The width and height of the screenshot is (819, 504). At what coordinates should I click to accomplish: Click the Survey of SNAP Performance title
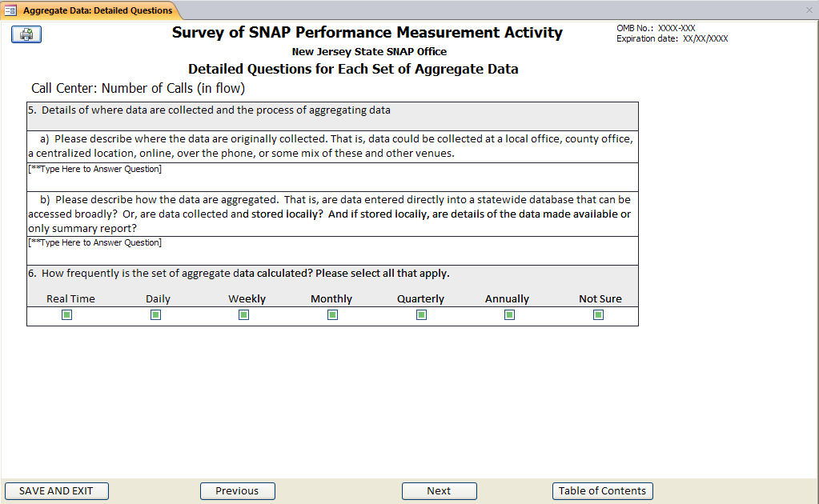tap(367, 33)
